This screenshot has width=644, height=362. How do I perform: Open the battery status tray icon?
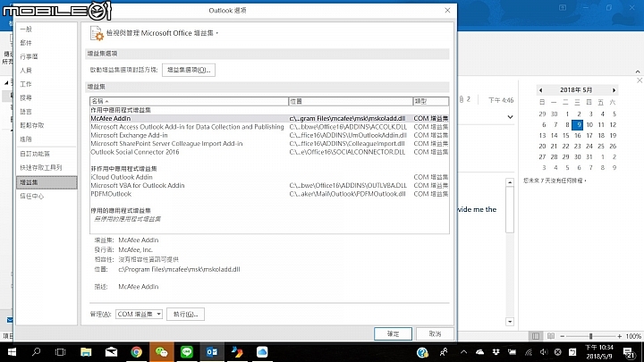click(x=512, y=352)
